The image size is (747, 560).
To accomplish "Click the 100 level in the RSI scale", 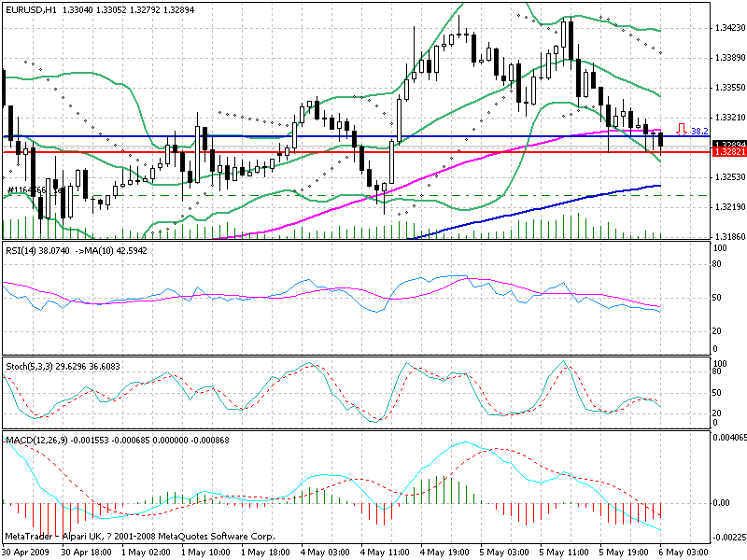I will [x=720, y=248].
